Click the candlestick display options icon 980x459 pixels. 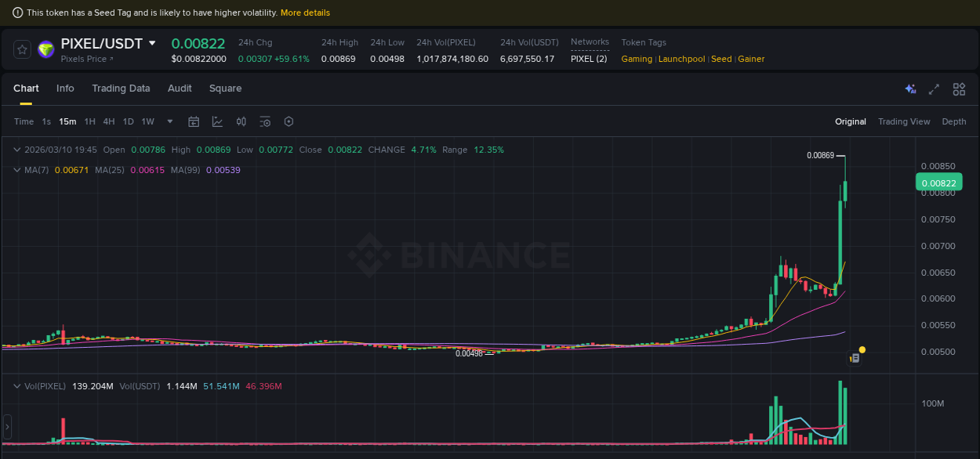241,121
